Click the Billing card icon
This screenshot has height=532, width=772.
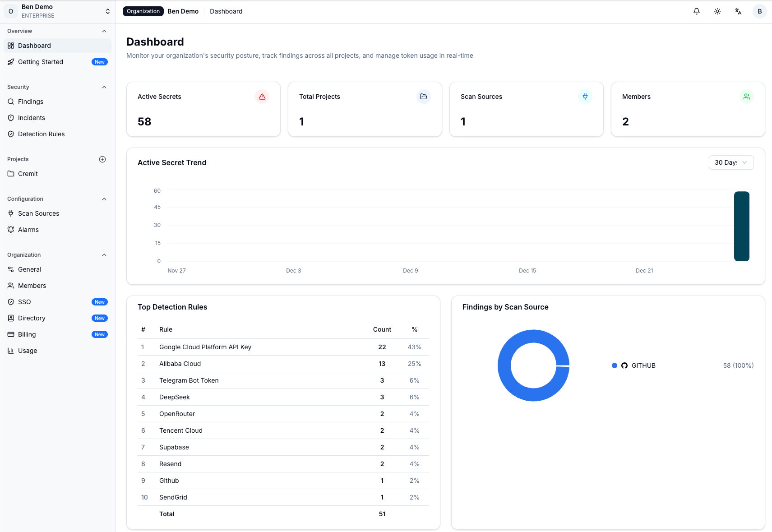[x=11, y=334]
